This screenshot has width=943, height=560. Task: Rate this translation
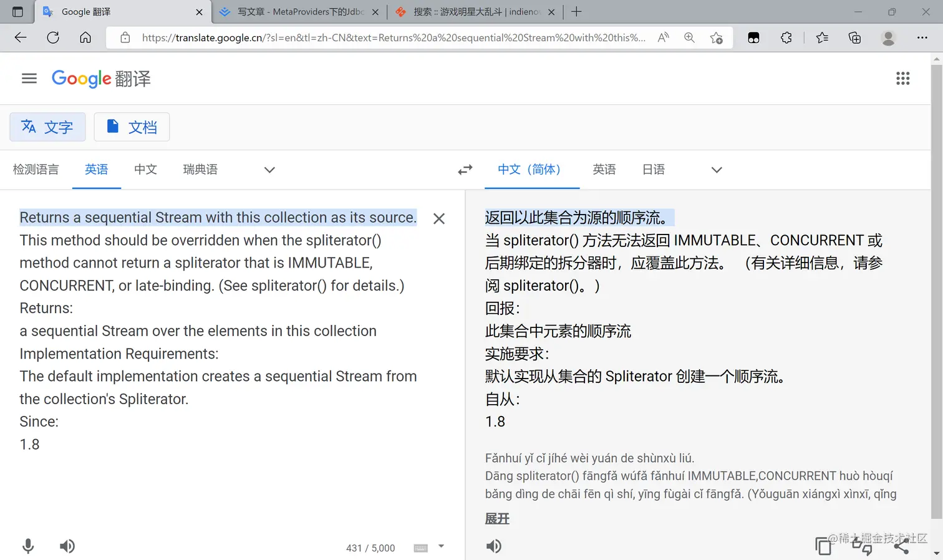tap(862, 546)
